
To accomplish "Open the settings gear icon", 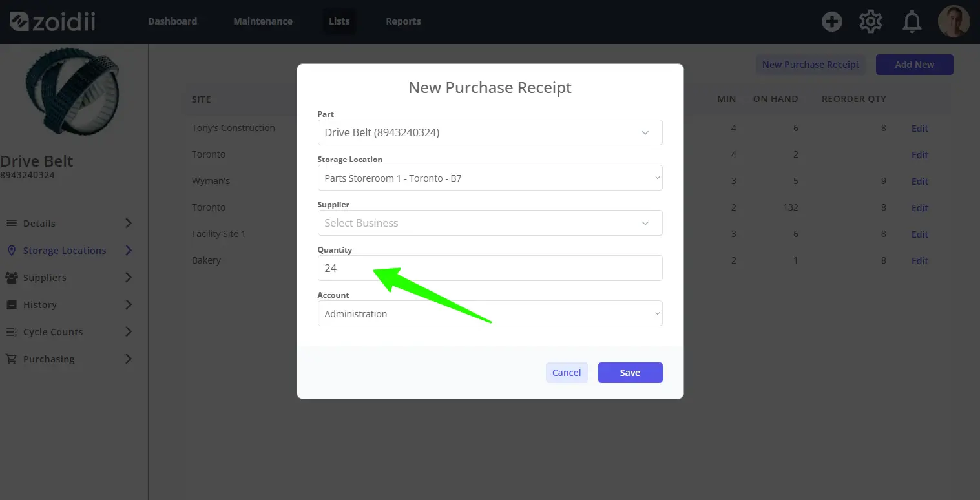I will pos(871,21).
